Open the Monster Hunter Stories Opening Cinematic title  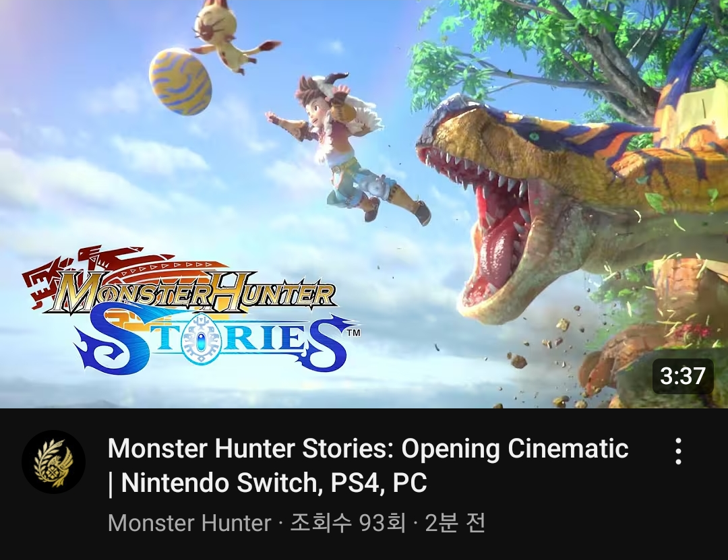368,449
